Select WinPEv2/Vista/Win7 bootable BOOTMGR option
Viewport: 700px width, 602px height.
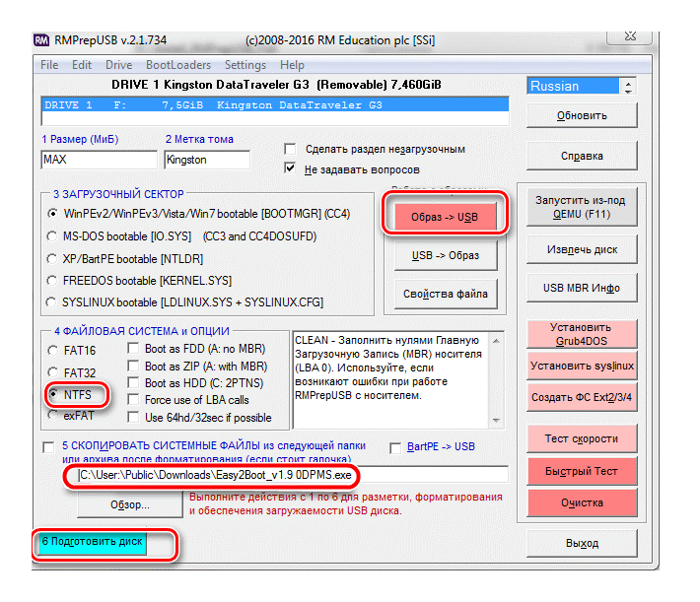[52, 214]
